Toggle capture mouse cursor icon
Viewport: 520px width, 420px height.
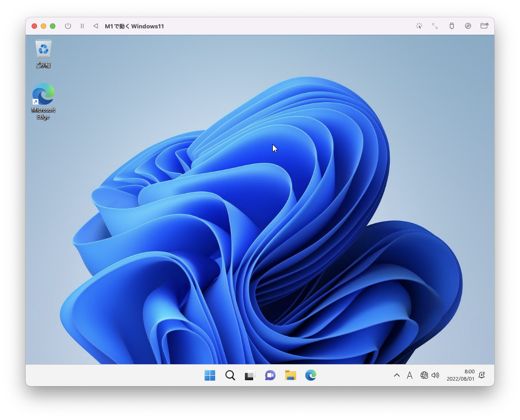pos(419,26)
